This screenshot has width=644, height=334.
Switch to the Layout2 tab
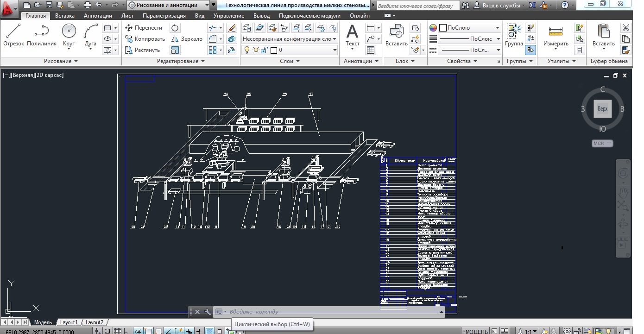[95, 322]
